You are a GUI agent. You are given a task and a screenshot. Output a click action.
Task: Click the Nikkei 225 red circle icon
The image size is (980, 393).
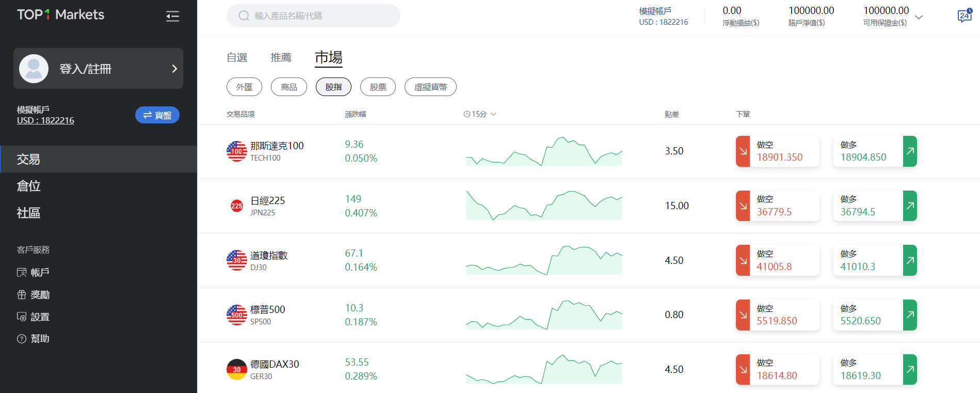236,206
